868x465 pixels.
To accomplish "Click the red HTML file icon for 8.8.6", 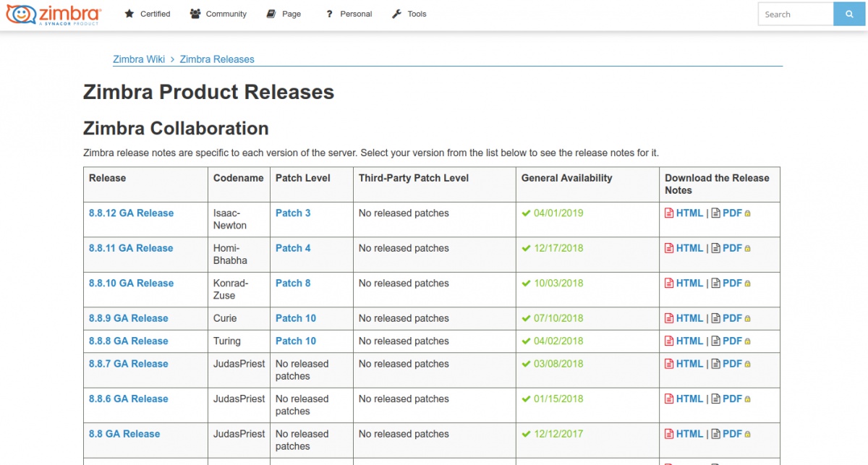I will point(669,398).
